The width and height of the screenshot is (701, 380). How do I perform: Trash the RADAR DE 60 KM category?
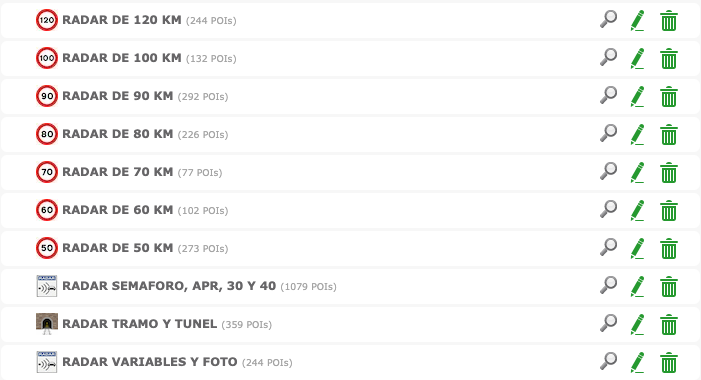pos(669,211)
